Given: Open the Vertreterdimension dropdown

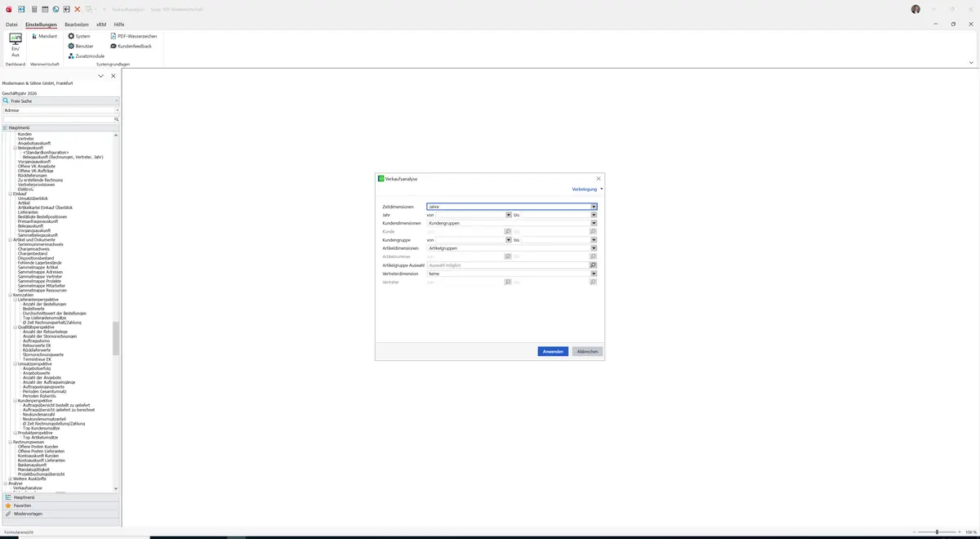Looking at the screenshot, I should (594, 274).
